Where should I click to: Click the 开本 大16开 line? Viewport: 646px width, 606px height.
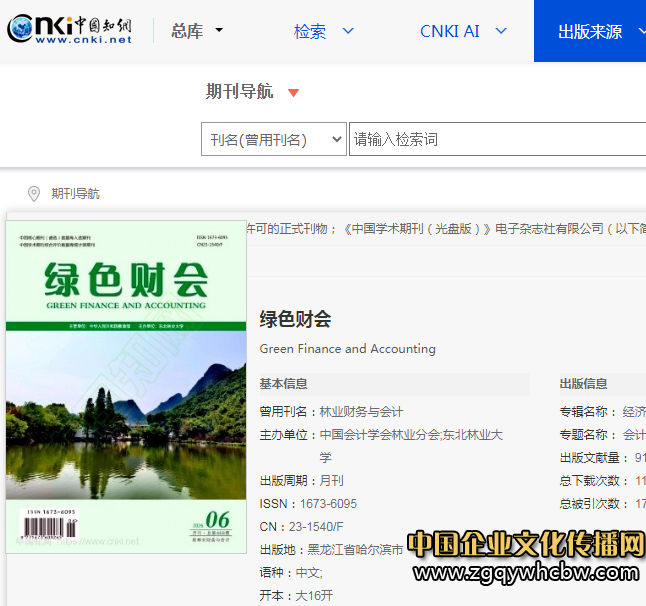pyautogui.click(x=296, y=596)
